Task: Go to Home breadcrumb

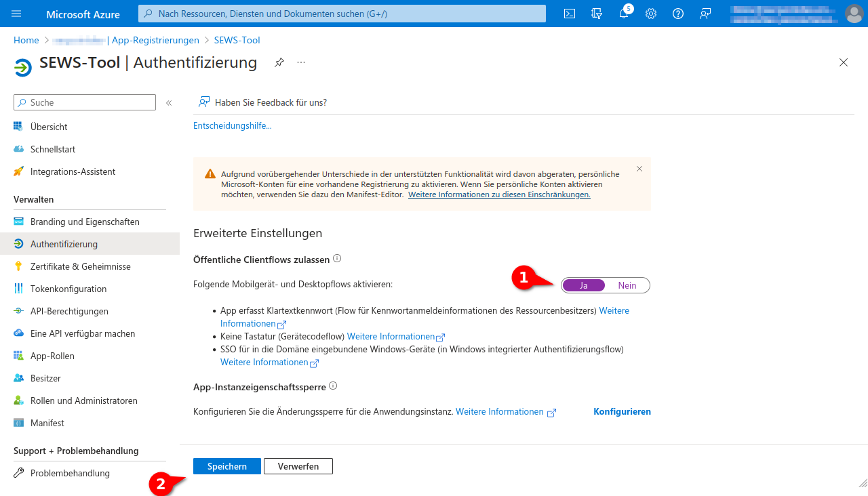Action: (26, 40)
